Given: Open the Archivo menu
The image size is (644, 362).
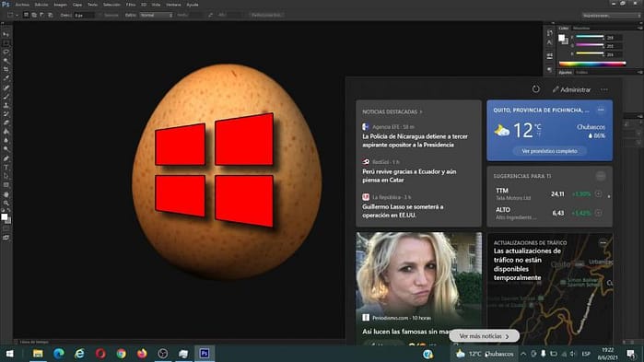Looking at the screenshot, I should 22,5.
